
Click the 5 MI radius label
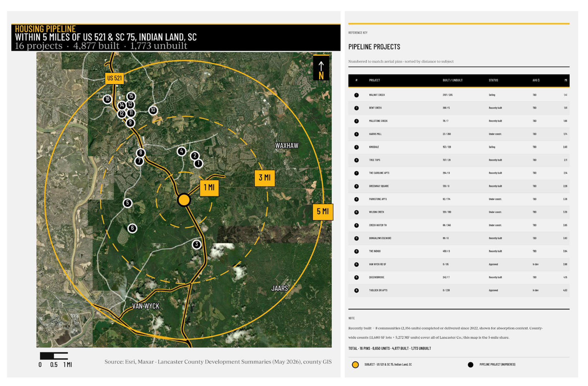point(323,212)
